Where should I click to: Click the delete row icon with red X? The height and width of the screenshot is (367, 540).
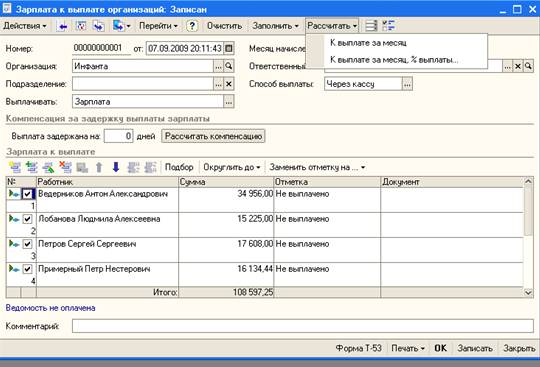(65, 167)
